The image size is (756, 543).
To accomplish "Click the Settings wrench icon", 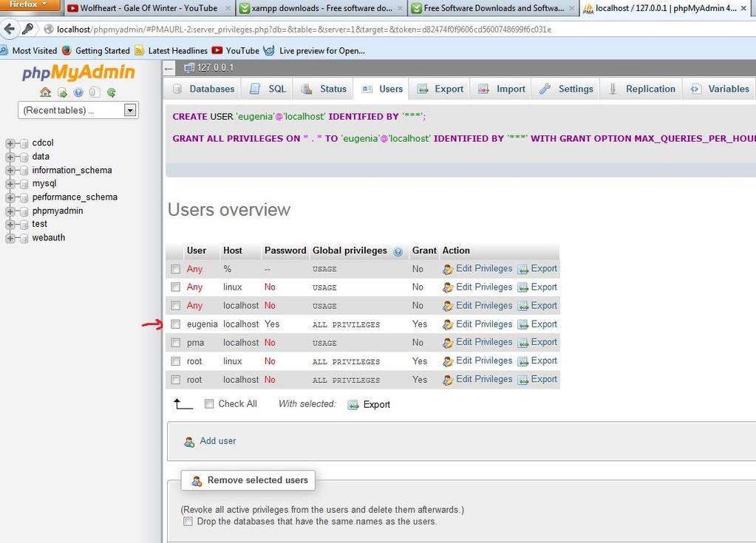I will click(545, 89).
